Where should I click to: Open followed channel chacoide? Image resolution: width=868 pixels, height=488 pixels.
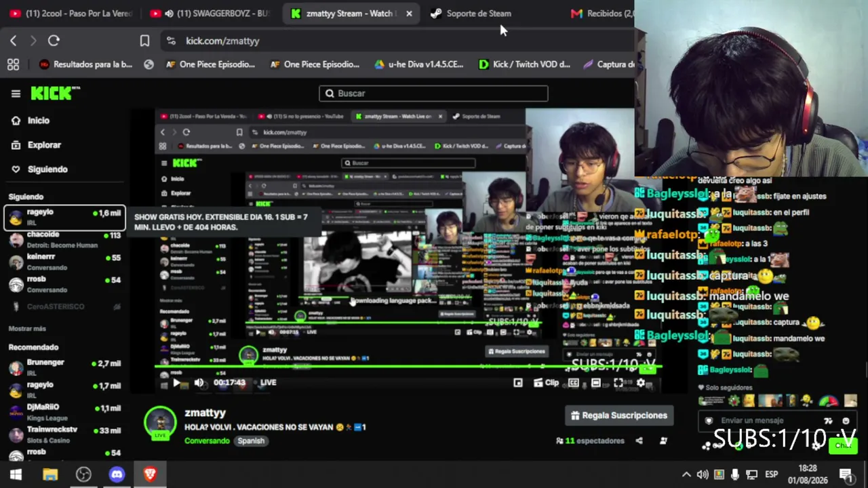click(65, 239)
